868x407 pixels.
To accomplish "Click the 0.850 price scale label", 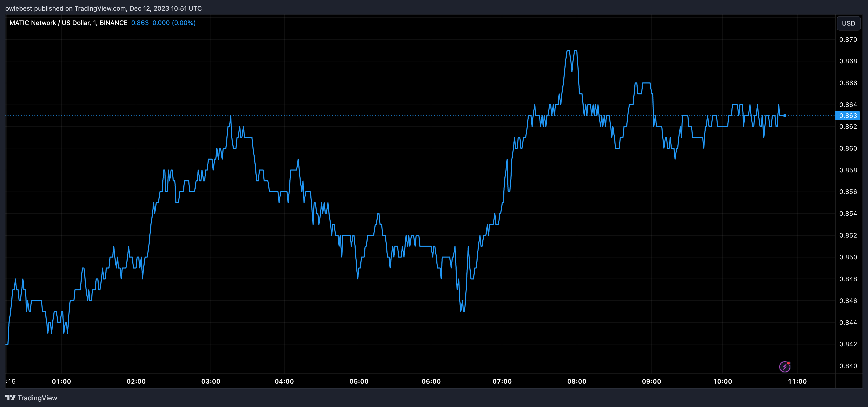I will [x=848, y=257].
